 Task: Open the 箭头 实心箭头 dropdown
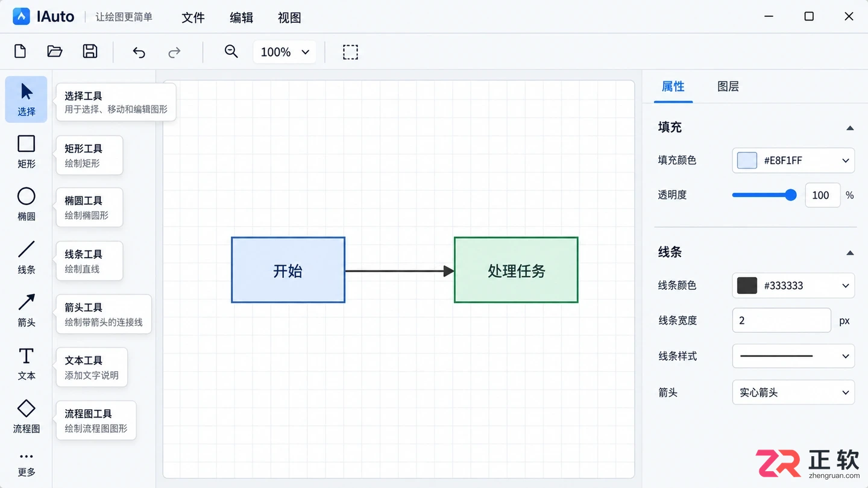point(793,392)
